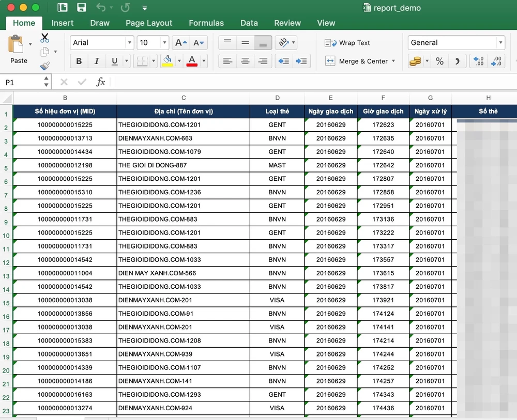Click the Cut scissors icon
This screenshot has height=420, width=517.
point(44,38)
